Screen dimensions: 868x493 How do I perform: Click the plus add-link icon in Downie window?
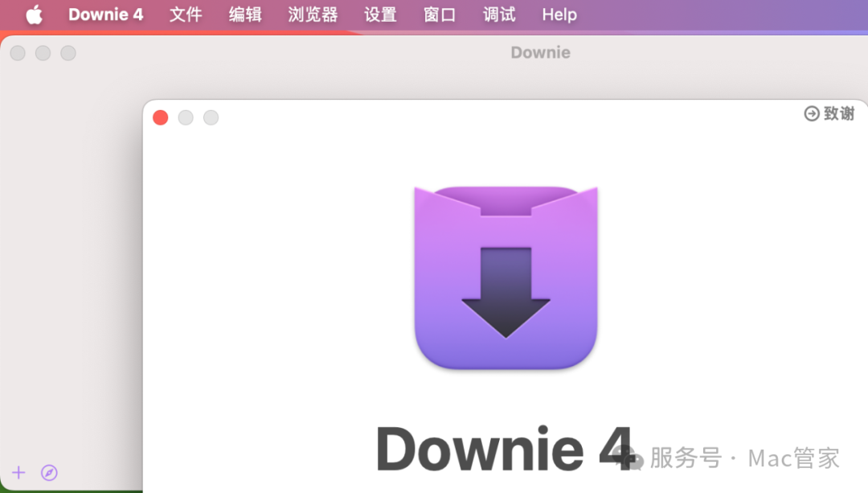click(x=18, y=473)
